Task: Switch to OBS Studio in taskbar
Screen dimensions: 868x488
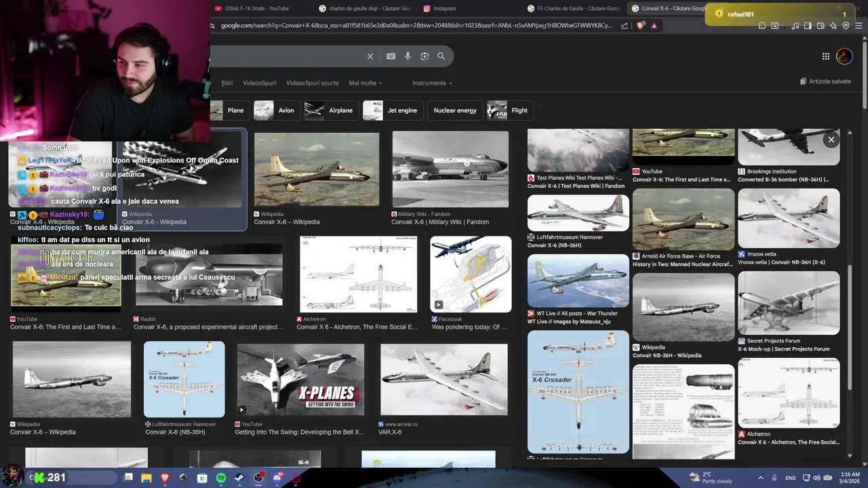Action: pyautogui.click(x=258, y=478)
